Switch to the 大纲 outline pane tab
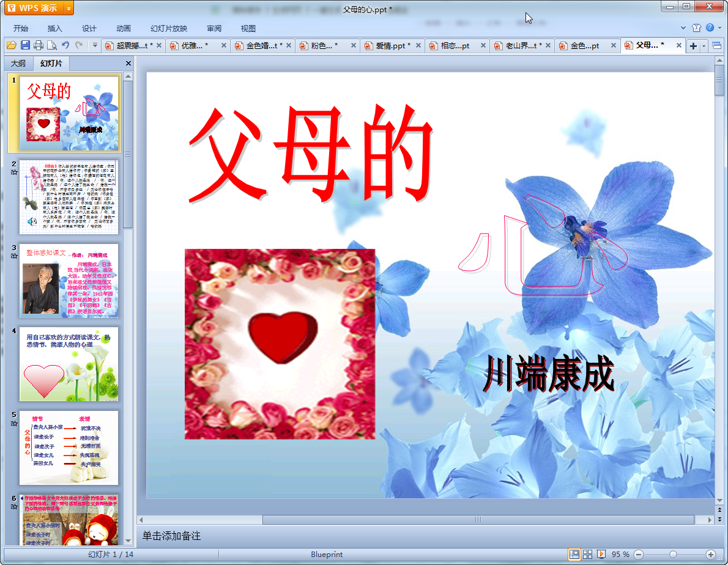This screenshot has height=565, width=728. (18, 63)
